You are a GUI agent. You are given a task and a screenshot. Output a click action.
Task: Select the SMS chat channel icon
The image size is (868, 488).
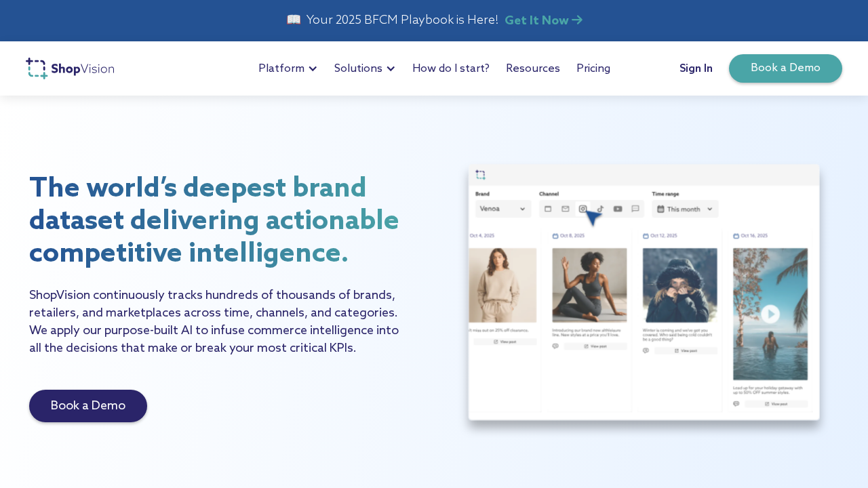tap(635, 209)
